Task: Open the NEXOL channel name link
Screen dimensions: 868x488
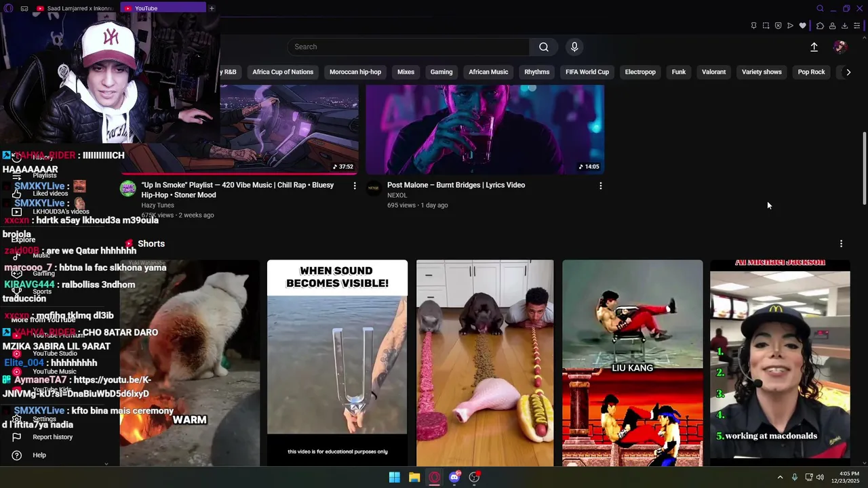Action: pos(397,195)
